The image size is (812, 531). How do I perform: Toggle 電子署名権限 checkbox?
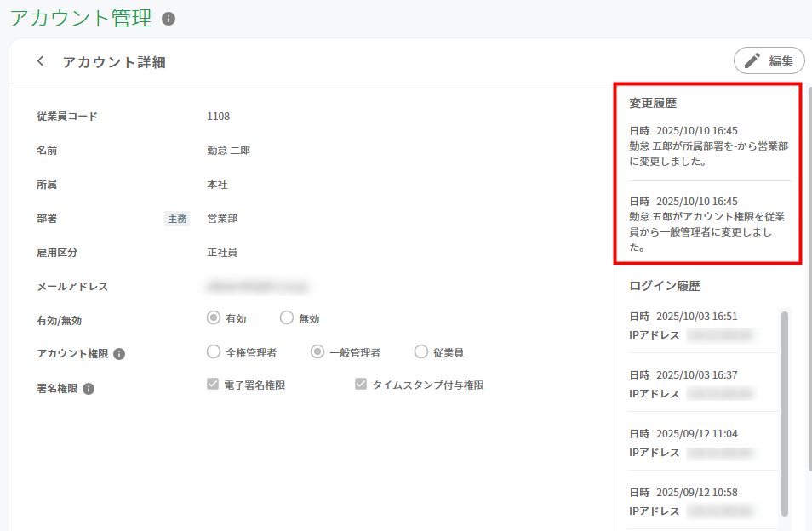pyautogui.click(x=212, y=384)
